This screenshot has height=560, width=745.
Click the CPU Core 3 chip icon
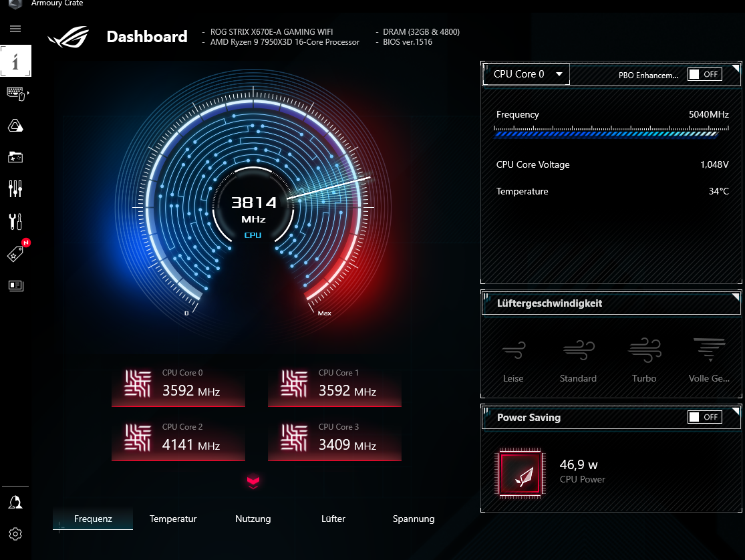(294, 437)
